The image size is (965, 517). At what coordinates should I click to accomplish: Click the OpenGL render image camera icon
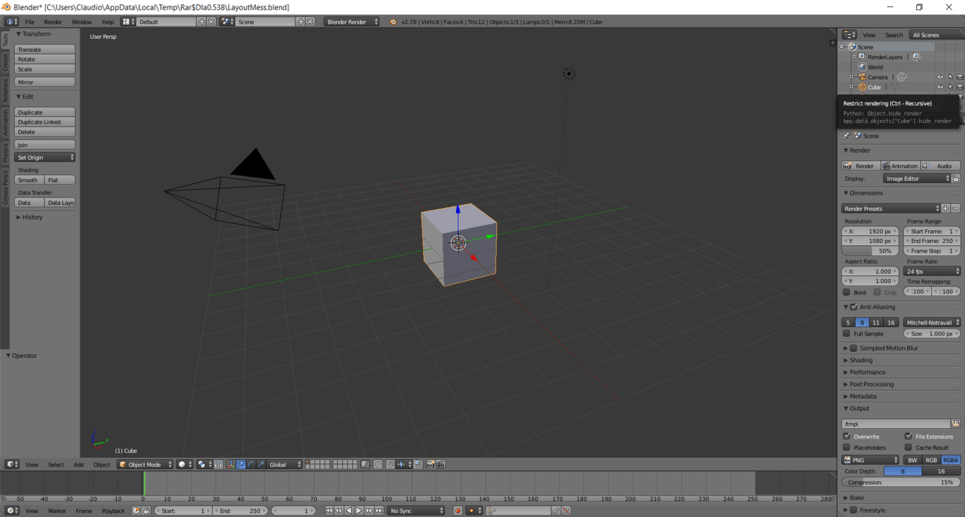[431, 465]
